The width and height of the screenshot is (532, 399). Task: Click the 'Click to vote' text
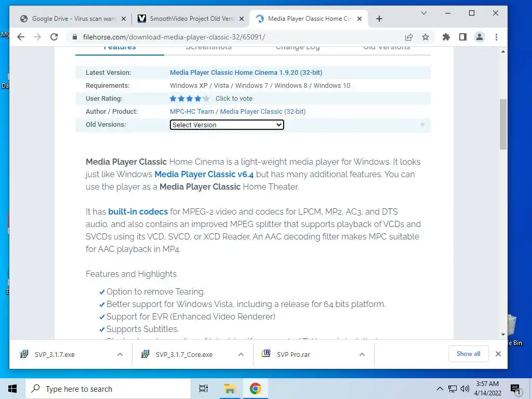click(x=234, y=99)
